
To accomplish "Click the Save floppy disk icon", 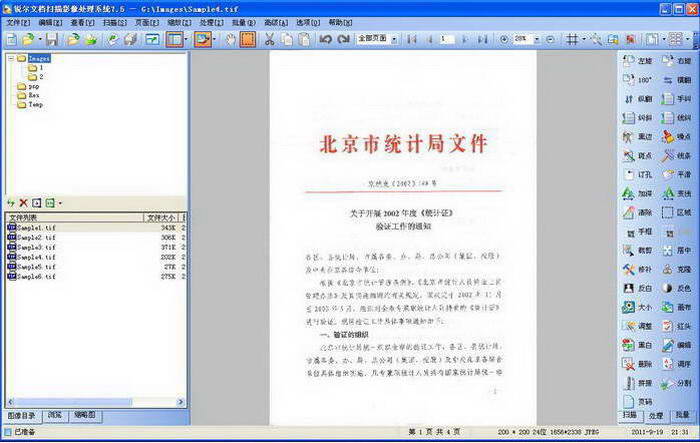I will [x=52, y=40].
